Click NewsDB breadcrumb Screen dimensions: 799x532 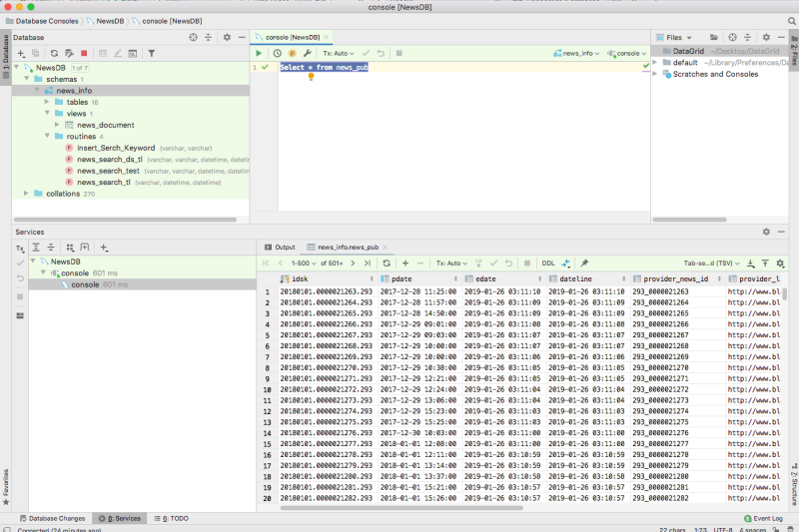point(105,21)
